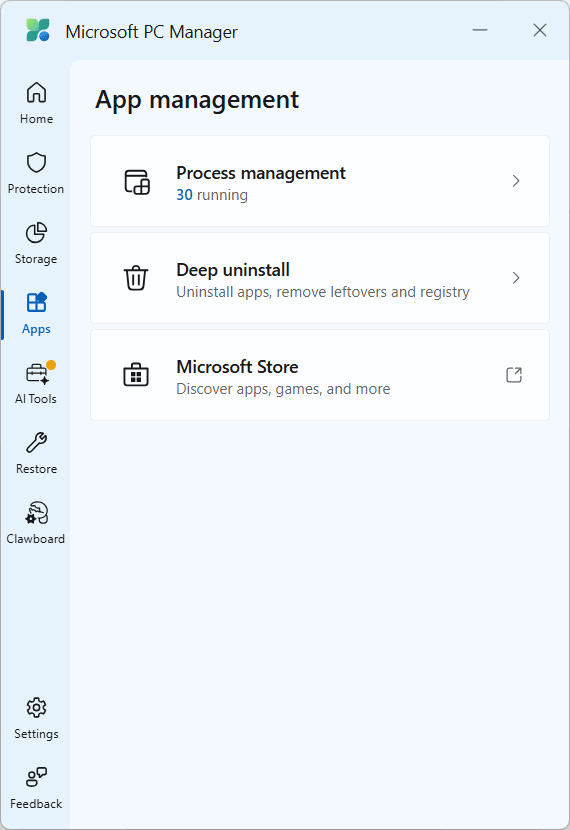Click the Restore label in sidebar

(36, 468)
